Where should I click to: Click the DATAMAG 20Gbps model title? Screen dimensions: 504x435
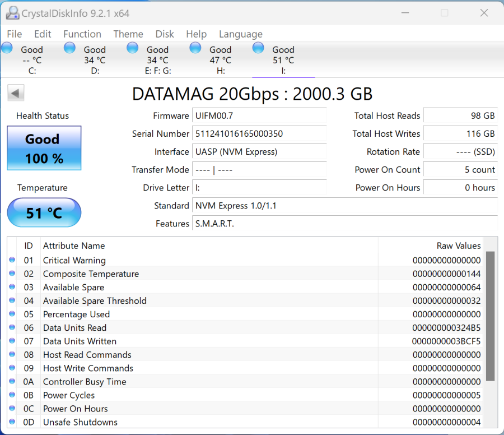tap(253, 94)
